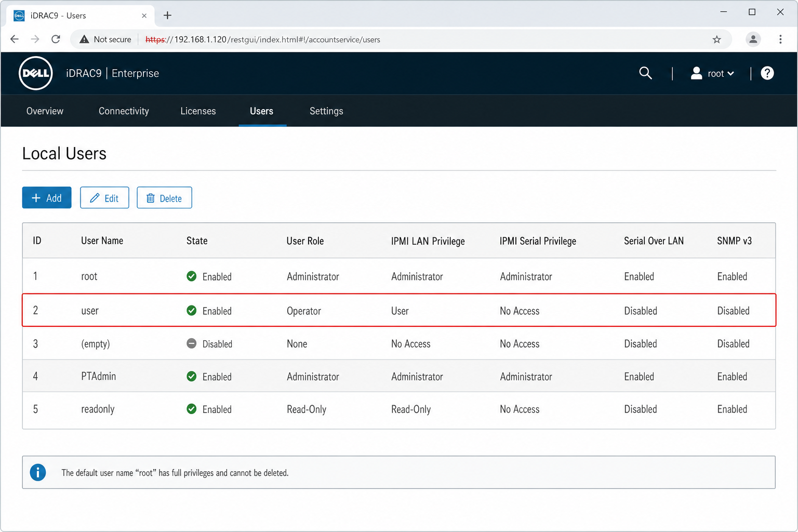The width and height of the screenshot is (798, 532).
Task: Sort by the User Name column header
Action: 102,241
